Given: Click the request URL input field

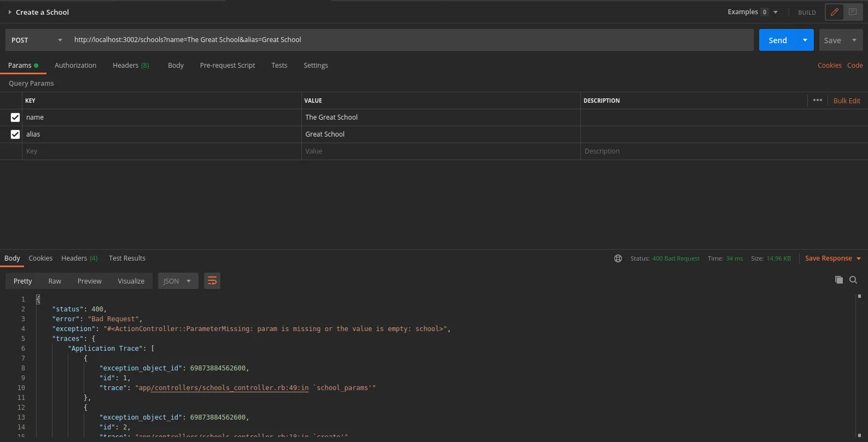Looking at the screenshot, I should [410, 40].
